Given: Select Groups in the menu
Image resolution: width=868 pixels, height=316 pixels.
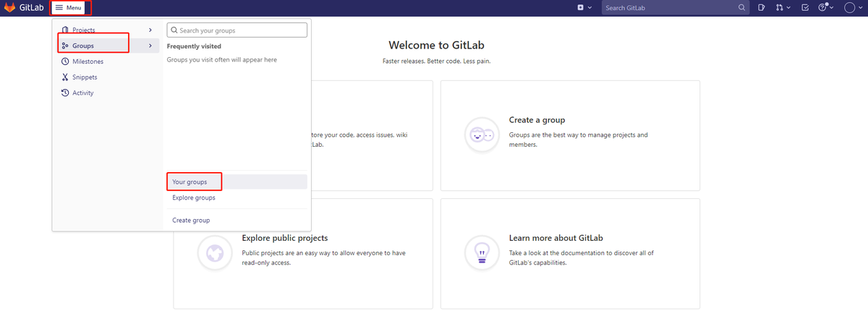Looking at the screenshot, I should [107, 46].
